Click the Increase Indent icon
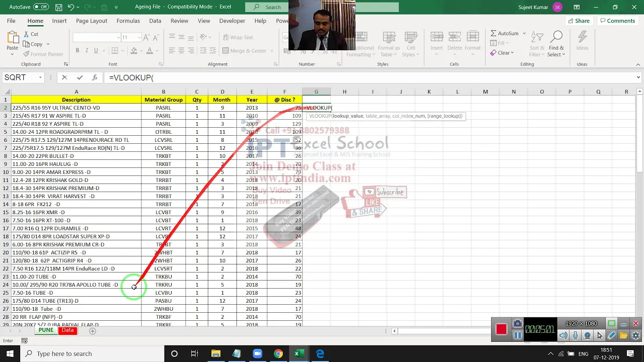The image size is (644, 362). click(213, 51)
